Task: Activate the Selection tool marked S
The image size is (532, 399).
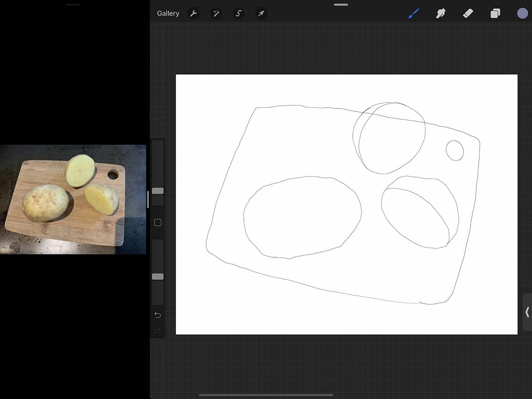Action: pyautogui.click(x=238, y=13)
